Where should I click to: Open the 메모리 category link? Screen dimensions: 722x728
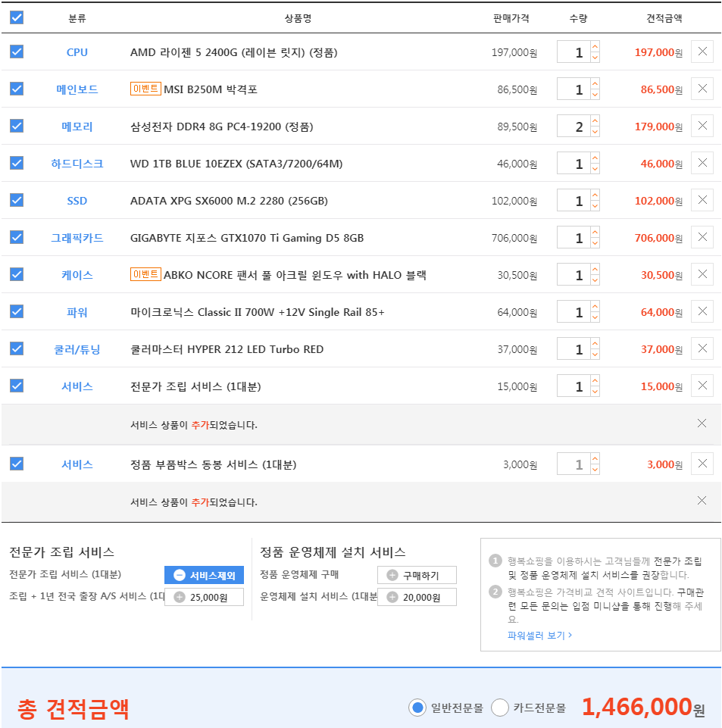pos(77,127)
